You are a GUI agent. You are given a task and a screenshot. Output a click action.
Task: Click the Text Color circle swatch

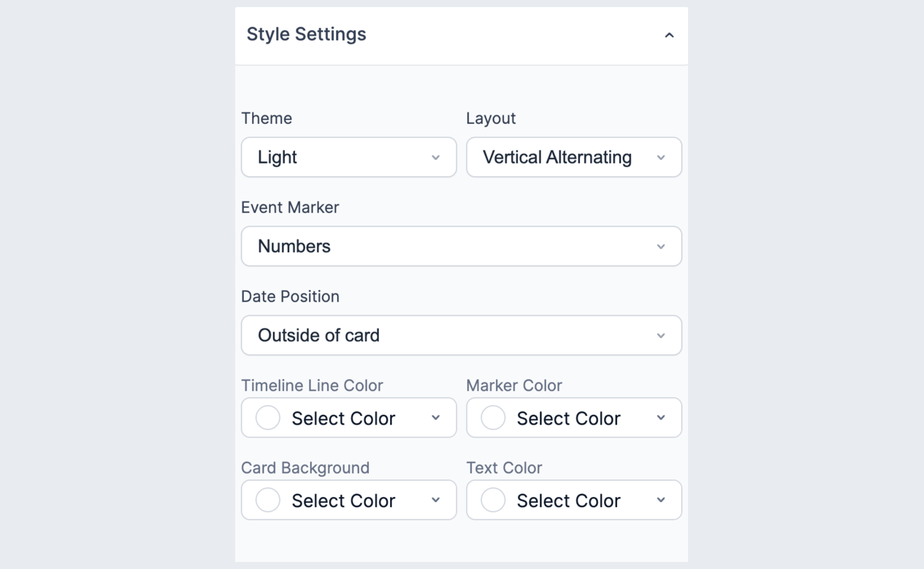coord(493,499)
